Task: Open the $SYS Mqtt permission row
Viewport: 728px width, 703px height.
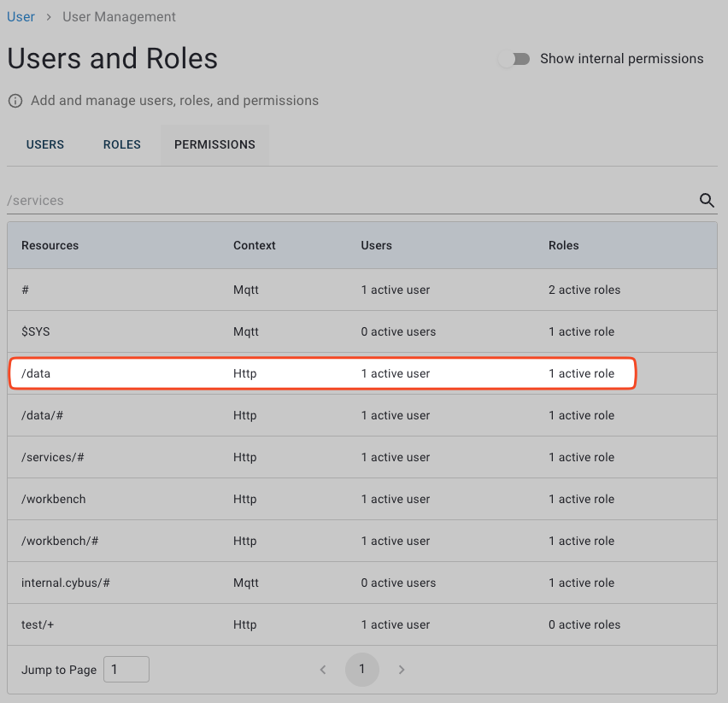Action: (x=322, y=331)
